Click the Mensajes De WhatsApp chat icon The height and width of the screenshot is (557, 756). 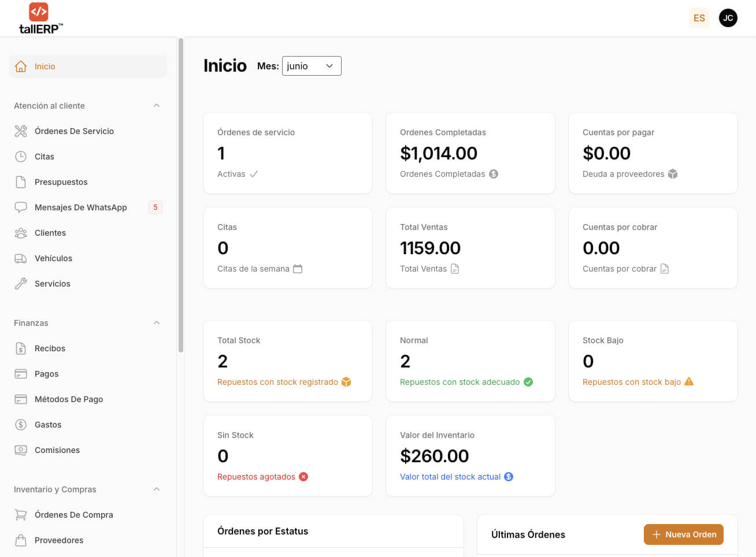(x=21, y=207)
